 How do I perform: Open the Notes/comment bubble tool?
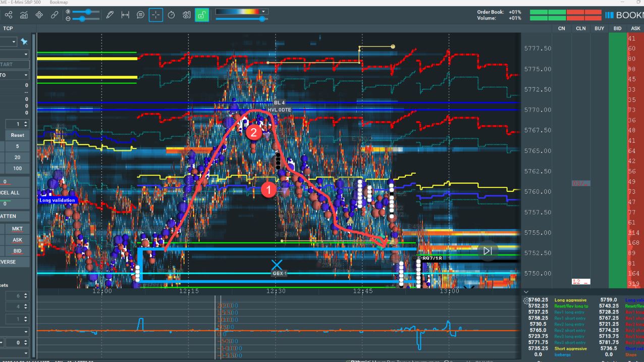(x=140, y=15)
